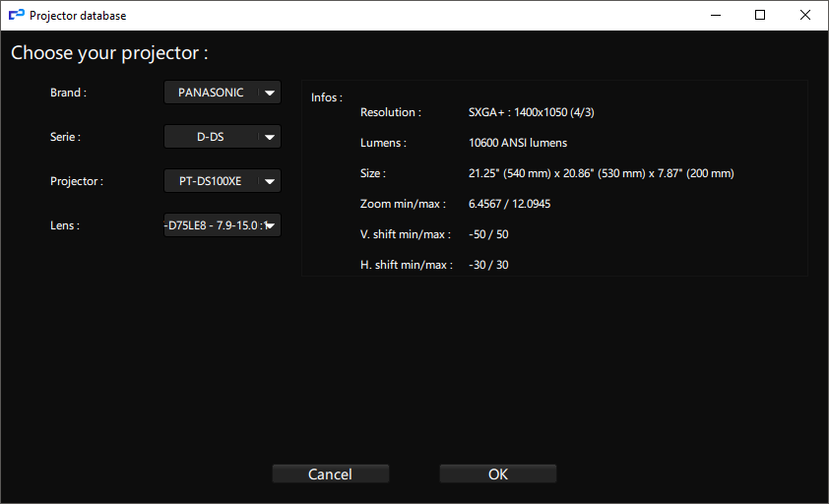Click the V. shift min/max : label
Image resolution: width=829 pixels, height=504 pixels.
406,234
